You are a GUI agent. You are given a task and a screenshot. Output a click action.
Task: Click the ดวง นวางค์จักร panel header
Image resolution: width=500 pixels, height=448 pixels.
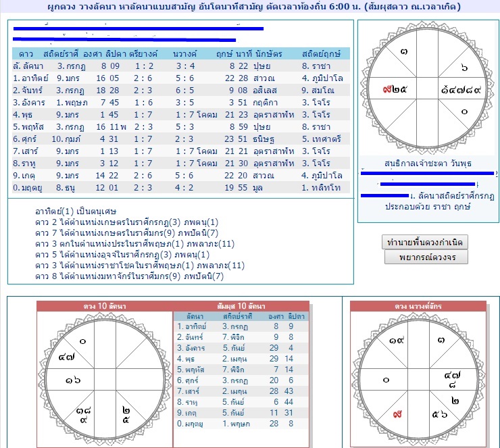[x=418, y=306]
